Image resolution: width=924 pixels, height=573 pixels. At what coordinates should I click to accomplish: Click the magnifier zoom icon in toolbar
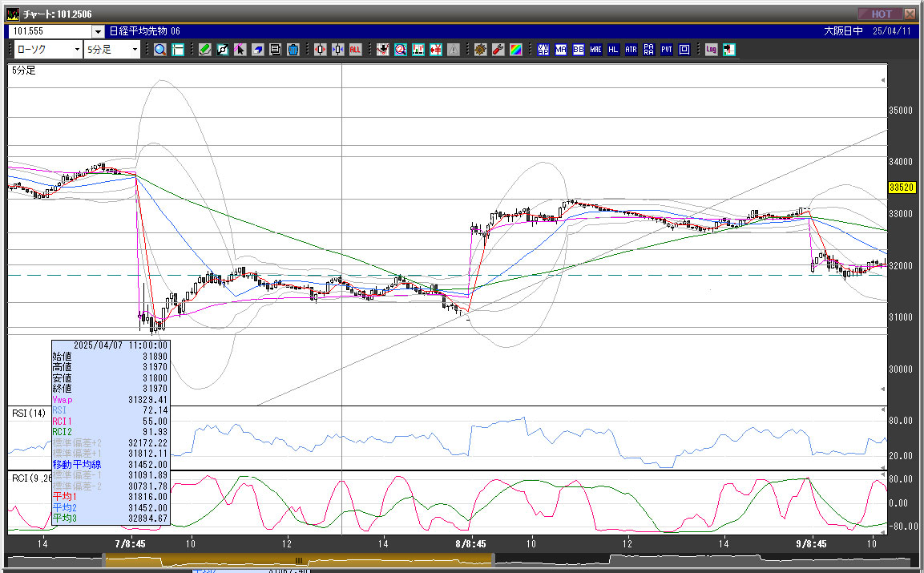159,50
